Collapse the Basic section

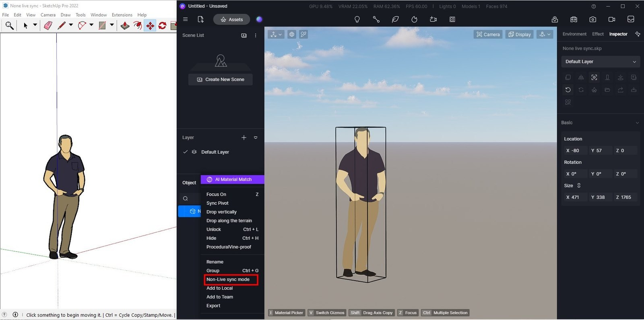pyautogui.click(x=637, y=123)
